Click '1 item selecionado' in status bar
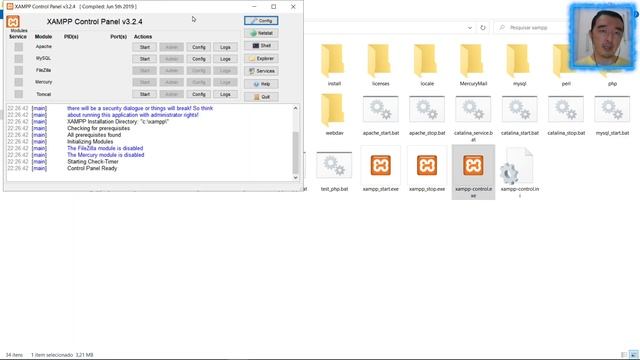 (52, 355)
